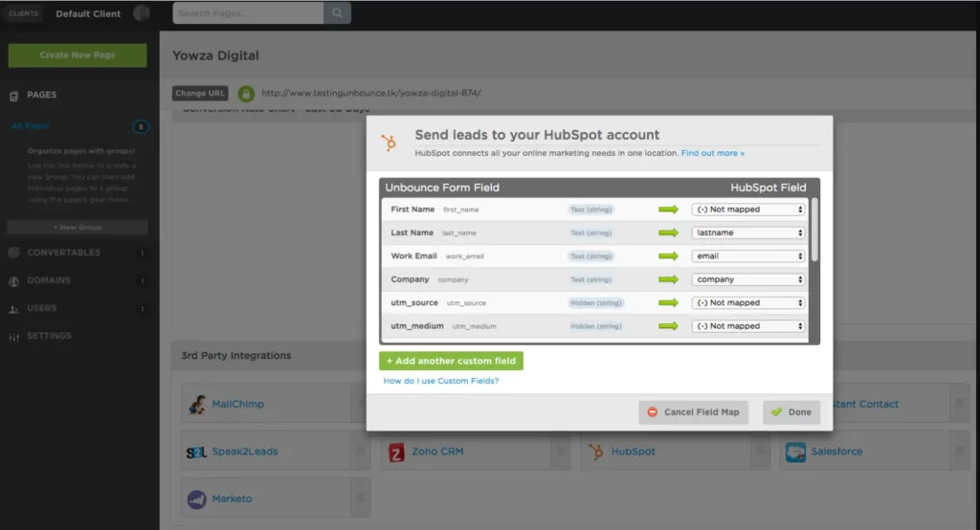
Task: Open Speak2Leads integration link
Action: [x=244, y=452]
